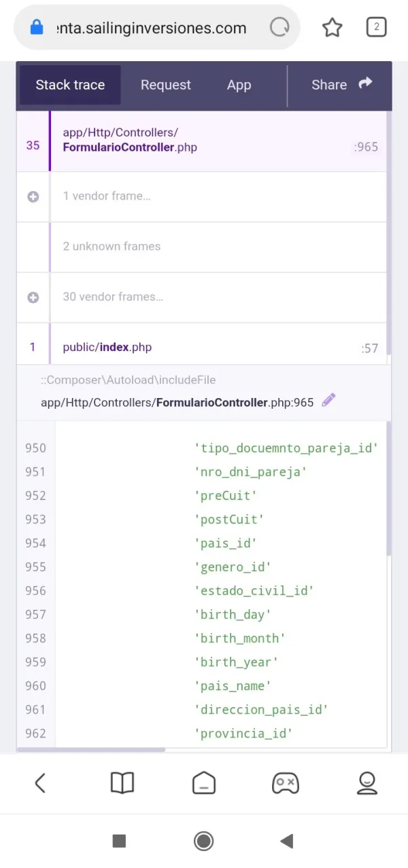Bookmark page with star icon
This screenshot has width=408, height=868.
(x=332, y=28)
